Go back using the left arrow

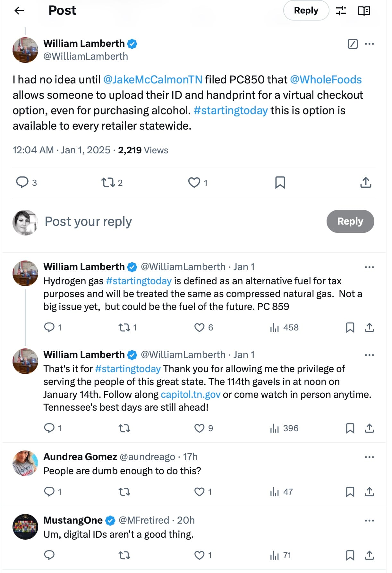pos(19,11)
